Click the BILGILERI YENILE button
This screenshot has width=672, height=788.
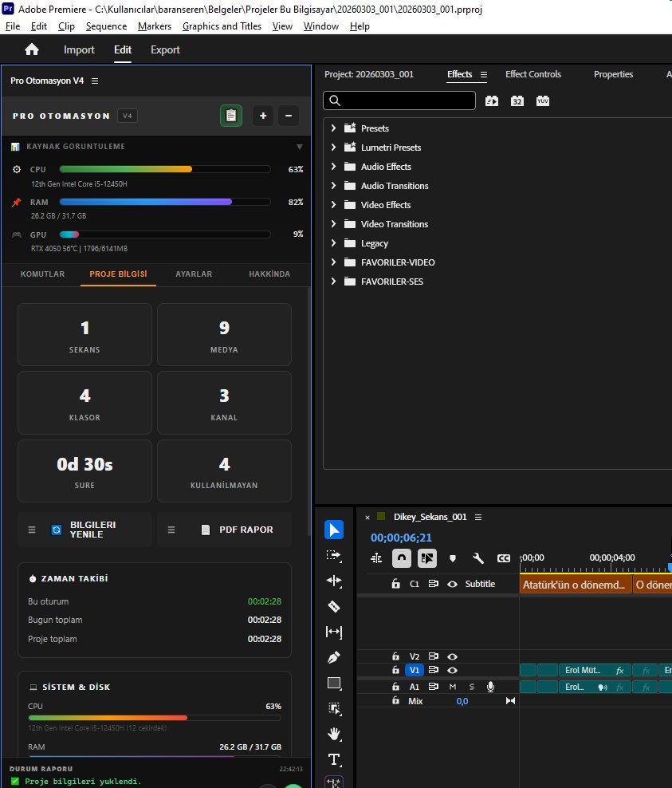tap(84, 530)
